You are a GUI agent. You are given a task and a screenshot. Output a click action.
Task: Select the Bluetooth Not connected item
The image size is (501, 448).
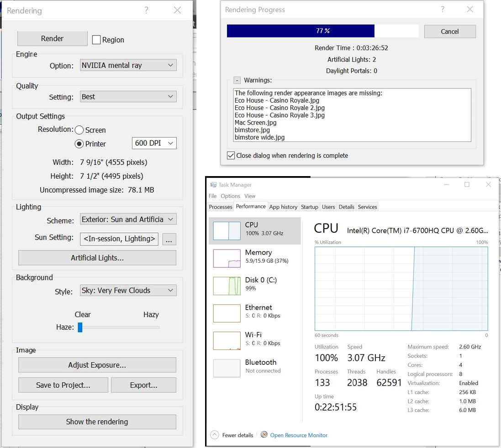coord(255,368)
